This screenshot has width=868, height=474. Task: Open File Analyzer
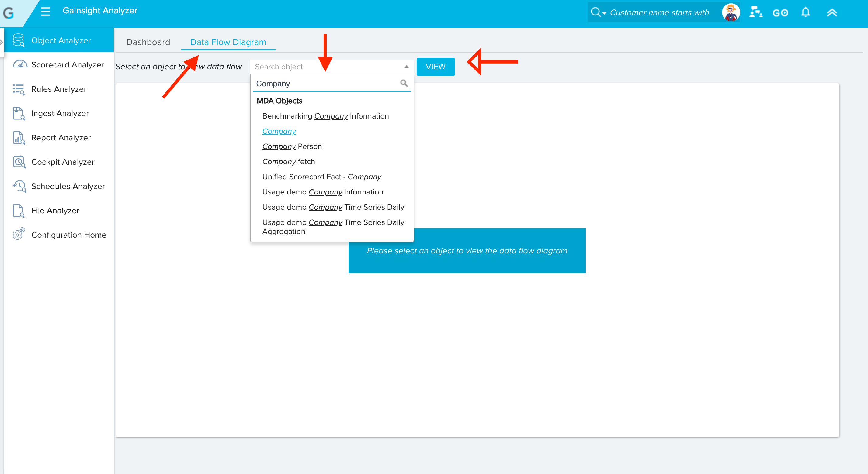click(x=59, y=210)
